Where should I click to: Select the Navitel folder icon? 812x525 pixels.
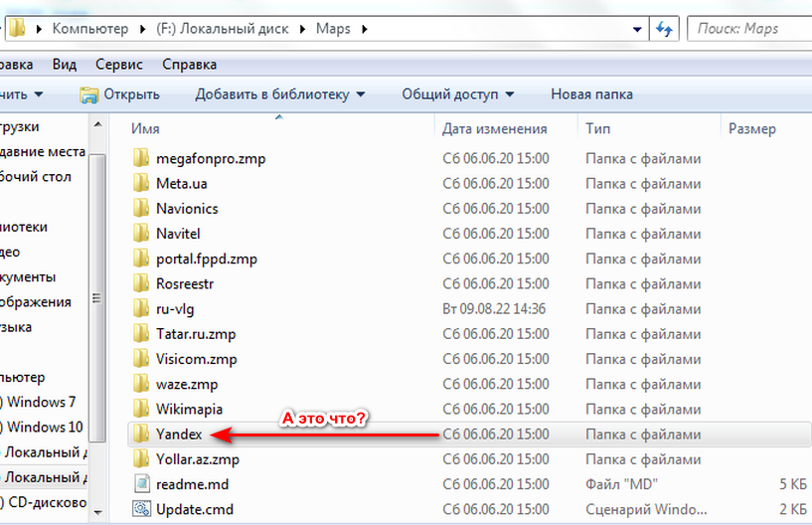(140, 234)
